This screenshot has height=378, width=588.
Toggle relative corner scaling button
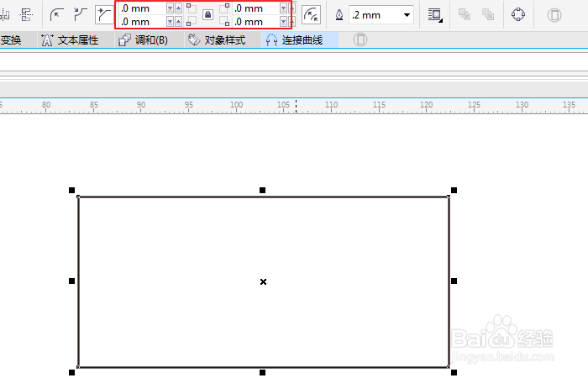point(311,15)
